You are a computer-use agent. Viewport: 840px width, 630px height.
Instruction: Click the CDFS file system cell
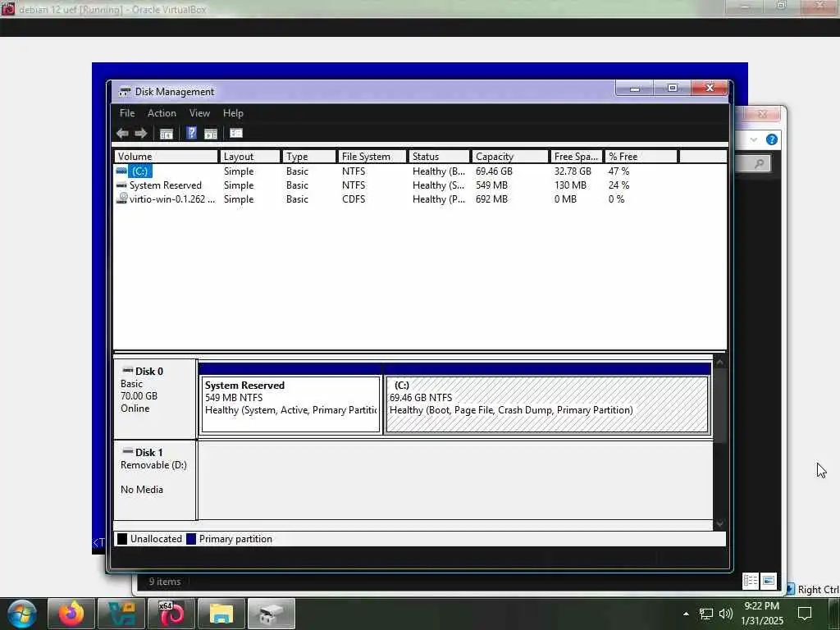pyautogui.click(x=354, y=199)
